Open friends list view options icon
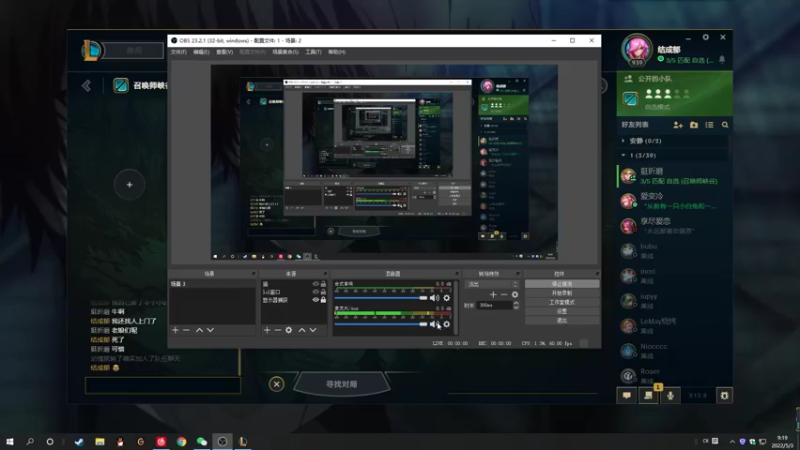Image resolution: width=800 pixels, height=450 pixels. pyautogui.click(x=709, y=125)
